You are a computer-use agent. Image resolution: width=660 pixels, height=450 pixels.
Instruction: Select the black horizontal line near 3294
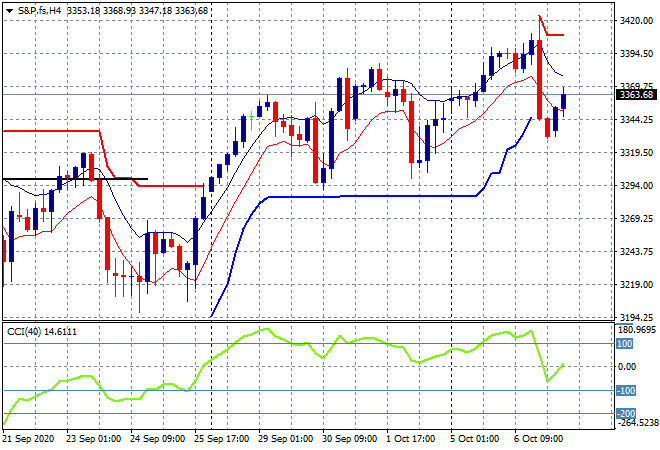75,179
